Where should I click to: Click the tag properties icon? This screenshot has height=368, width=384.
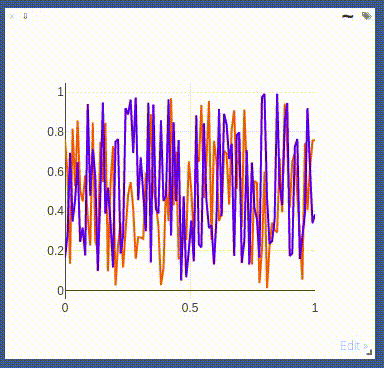367,16
